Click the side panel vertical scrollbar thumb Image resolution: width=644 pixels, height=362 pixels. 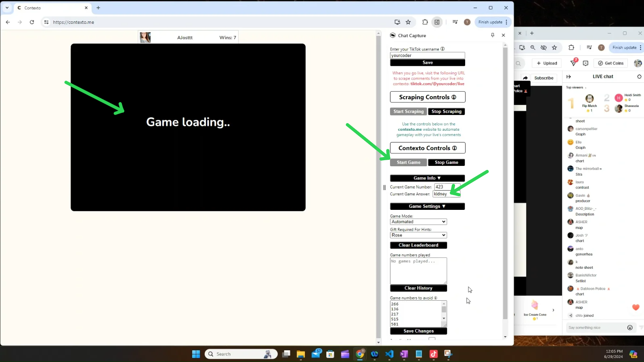pyautogui.click(x=505, y=184)
